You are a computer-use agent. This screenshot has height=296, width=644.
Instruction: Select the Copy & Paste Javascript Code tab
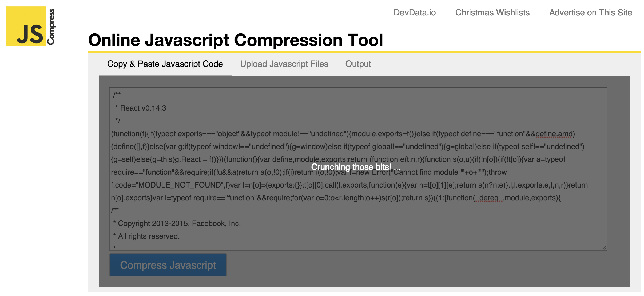click(165, 64)
